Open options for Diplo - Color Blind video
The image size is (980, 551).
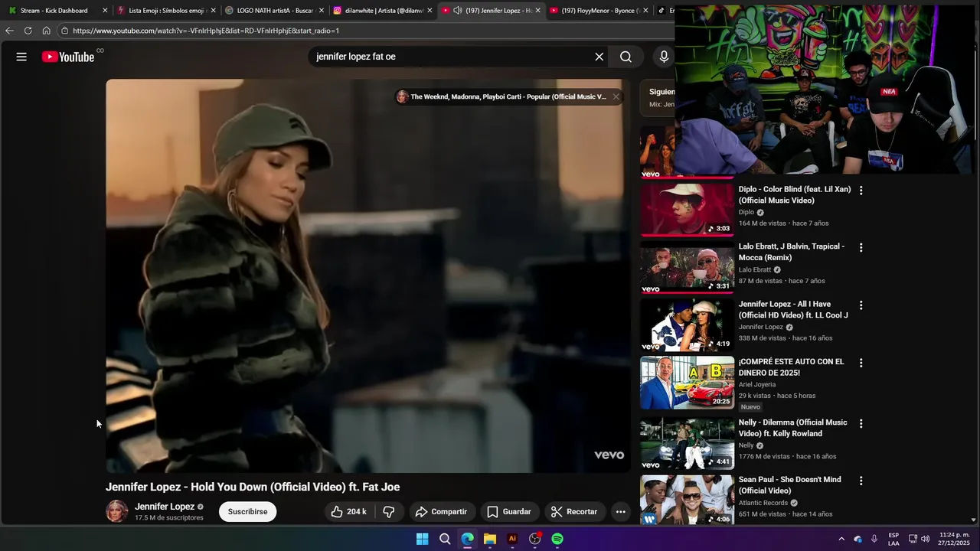pyautogui.click(x=861, y=190)
